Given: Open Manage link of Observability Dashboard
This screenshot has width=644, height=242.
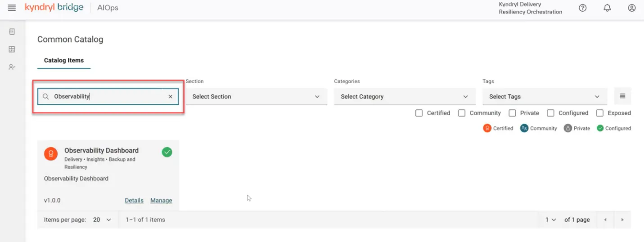Looking at the screenshot, I should pyautogui.click(x=161, y=201).
